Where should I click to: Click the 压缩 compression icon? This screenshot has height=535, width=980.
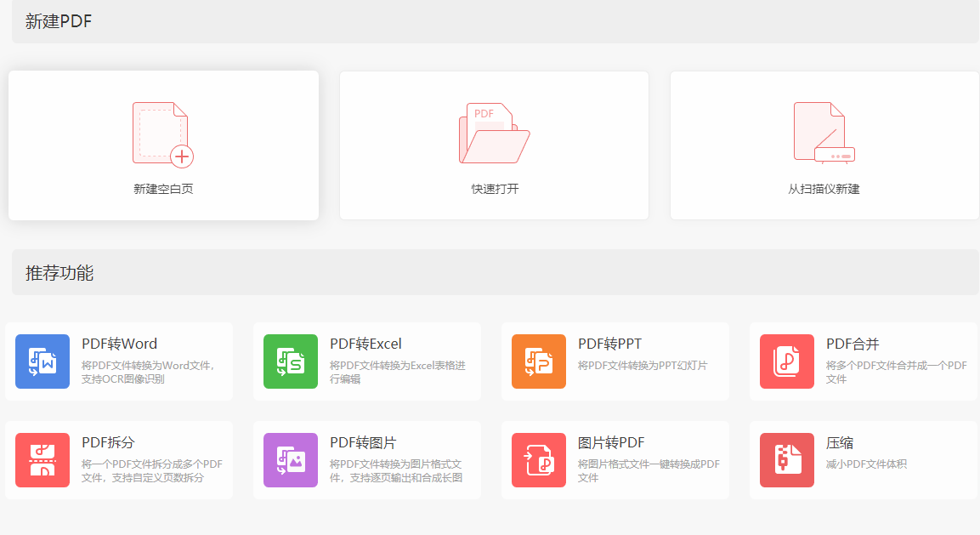point(786,460)
